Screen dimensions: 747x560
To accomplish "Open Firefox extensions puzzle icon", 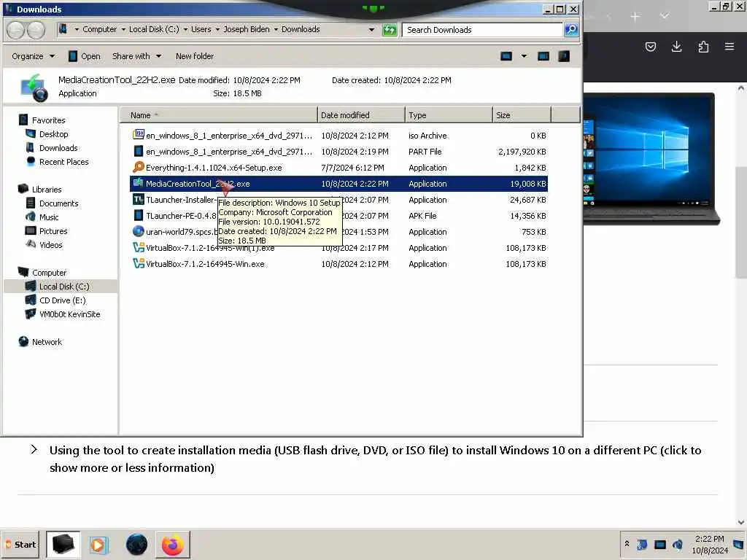I will coord(703,47).
